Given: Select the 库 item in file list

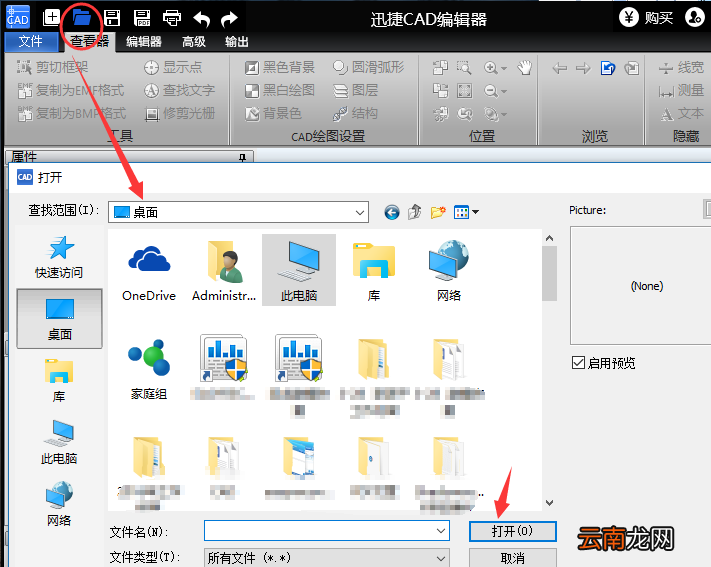Looking at the screenshot, I should [x=374, y=271].
